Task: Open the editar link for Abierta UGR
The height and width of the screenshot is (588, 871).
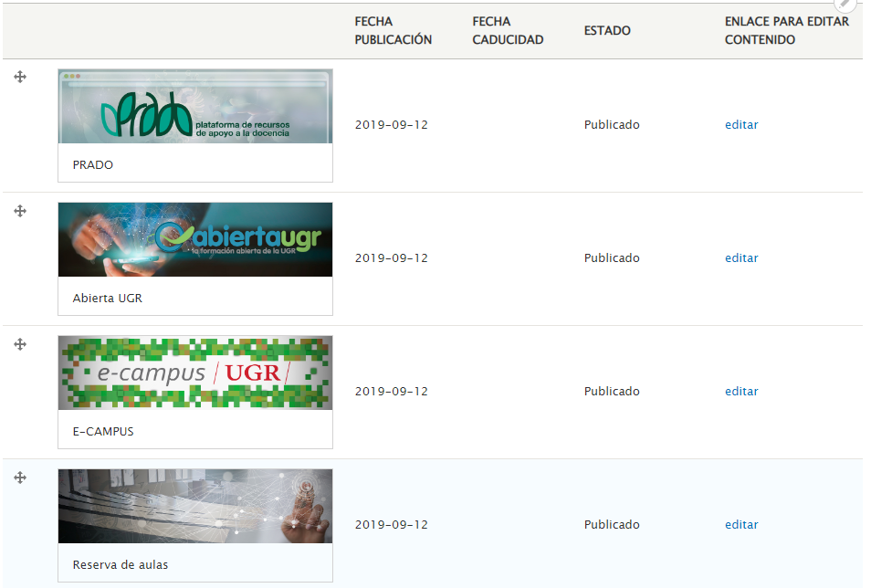Action: pyautogui.click(x=740, y=257)
